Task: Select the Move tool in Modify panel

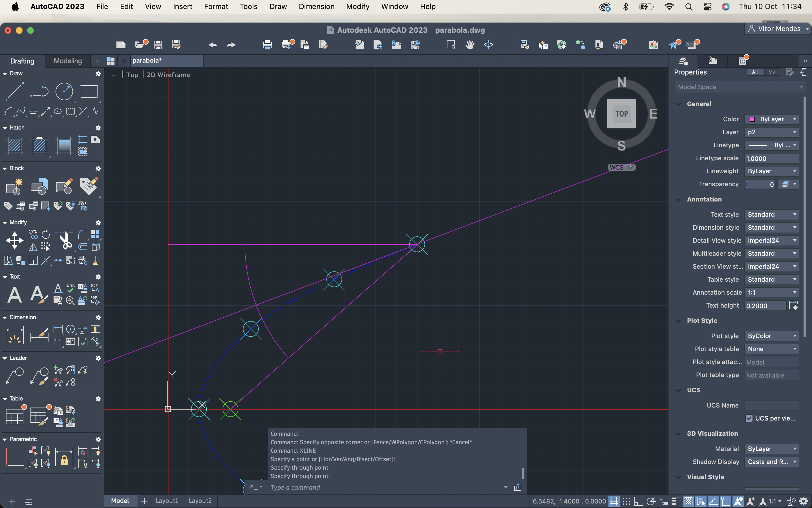Action: pyautogui.click(x=14, y=240)
